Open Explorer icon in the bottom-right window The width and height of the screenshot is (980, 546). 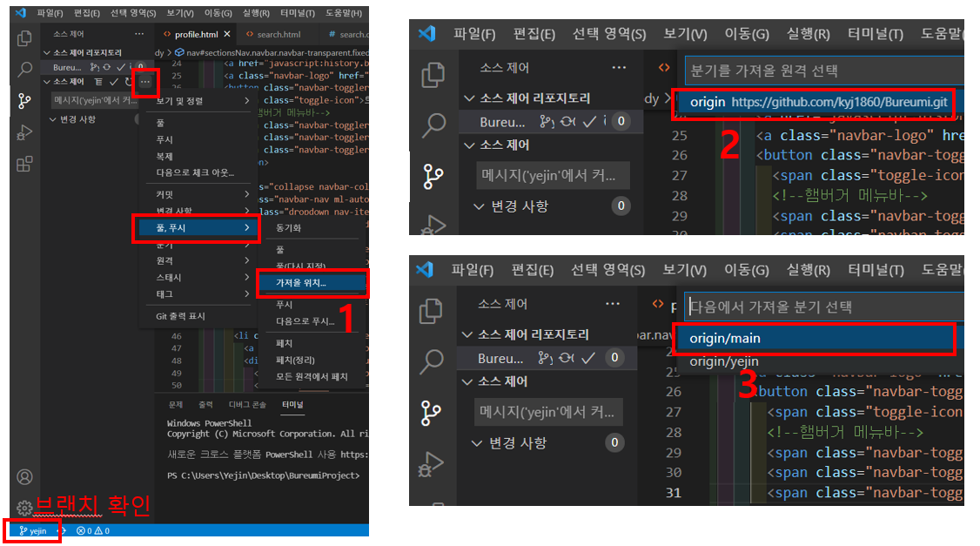coord(431,311)
